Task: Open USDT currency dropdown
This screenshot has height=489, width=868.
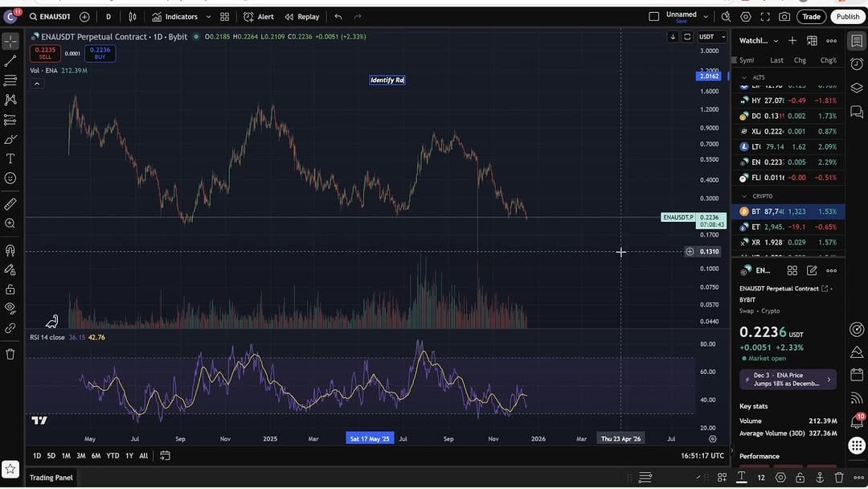Action: point(712,36)
